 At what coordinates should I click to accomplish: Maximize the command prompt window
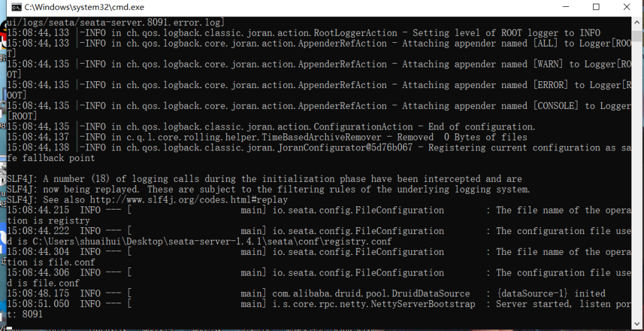pos(596,7)
